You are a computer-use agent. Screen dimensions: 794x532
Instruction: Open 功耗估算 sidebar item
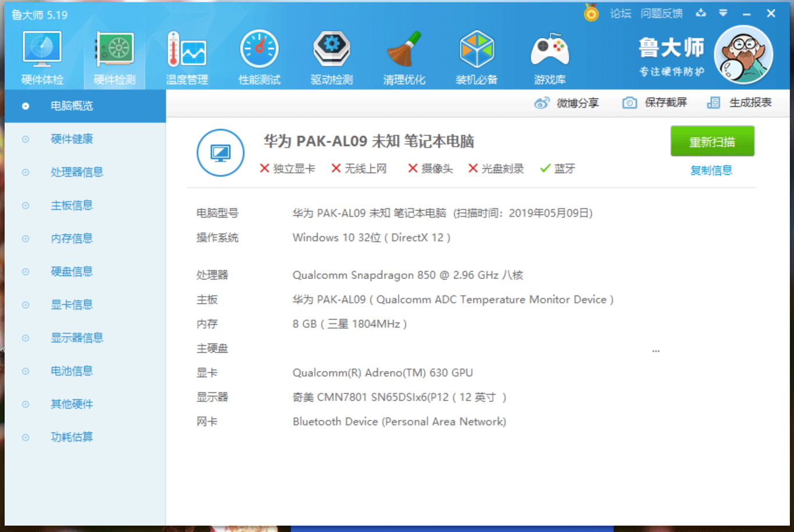click(x=85, y=437)
